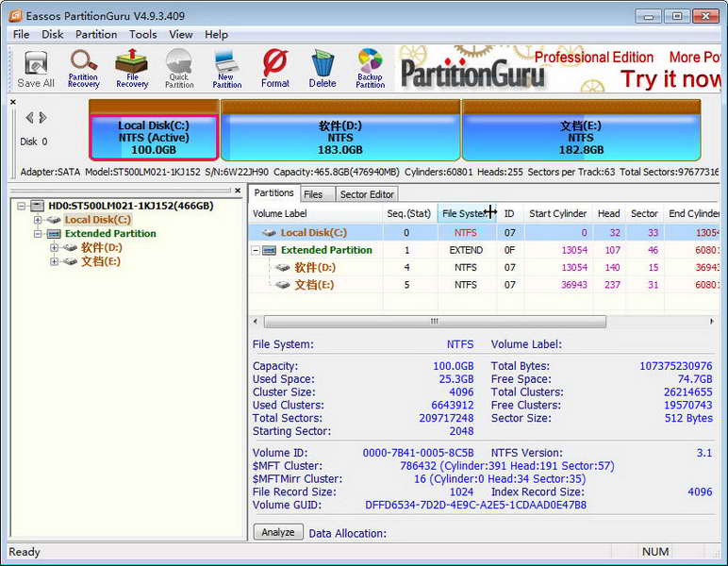Collapse the HD0:ST500LM021 disk tree node
728x566 pixels.
coord(21,206)
